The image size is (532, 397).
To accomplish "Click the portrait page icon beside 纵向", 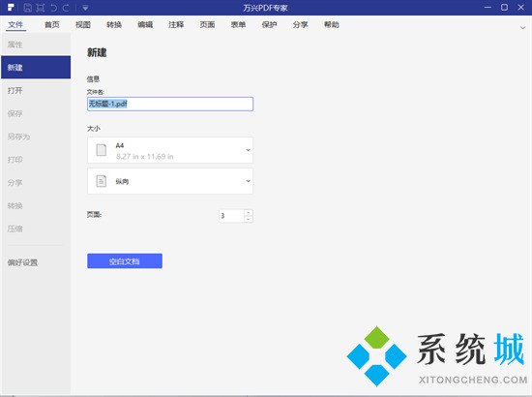I will [102, 181].
